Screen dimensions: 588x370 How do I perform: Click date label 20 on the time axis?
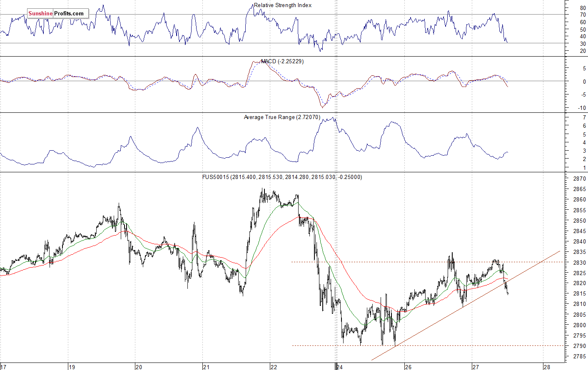coord(139,367)
